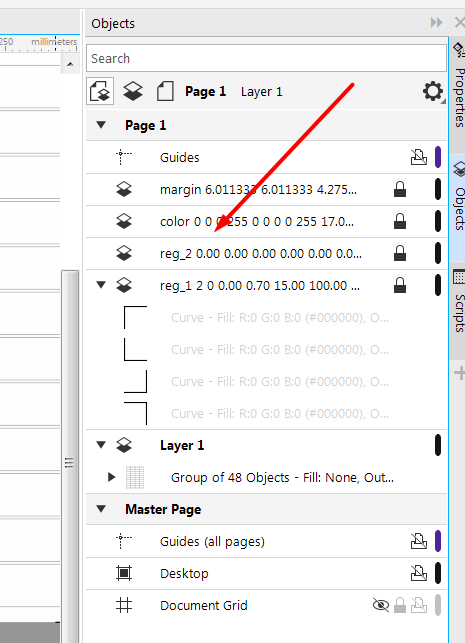Click the Document Grid hash icon
Viewport: 465px width, 643px height.
124,605
